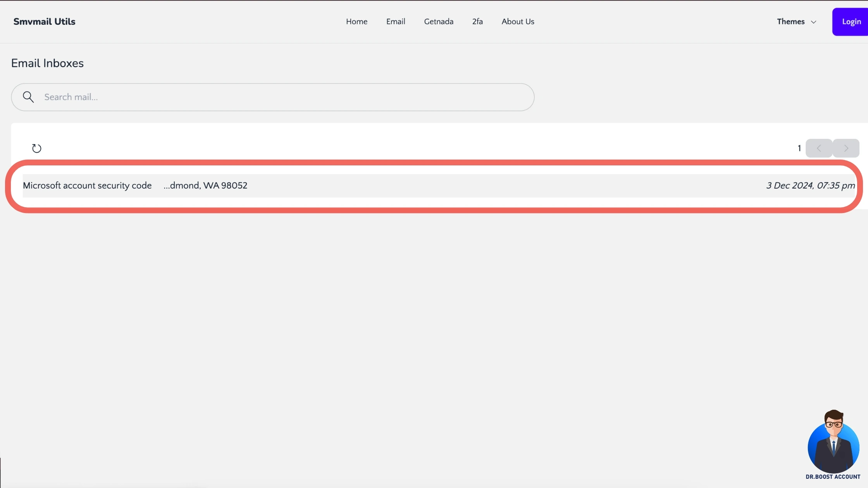Go to next page arrow
The image size is (868, 488).
846,148
